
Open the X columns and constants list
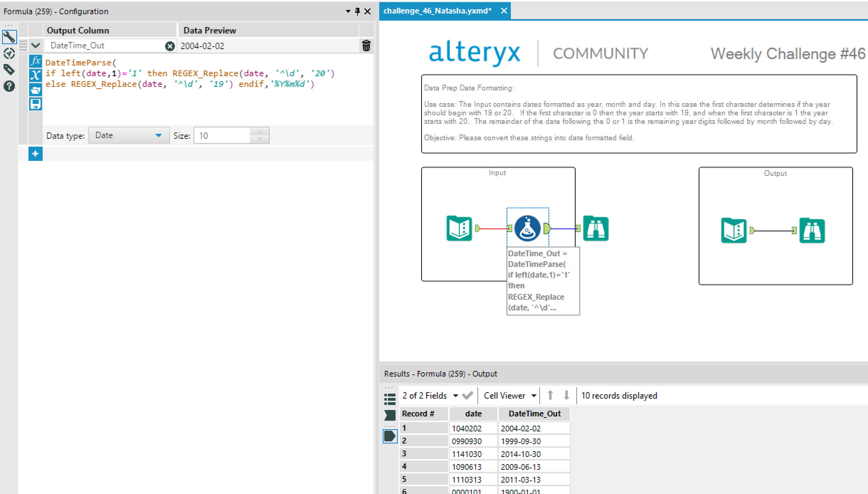pos(35,75)
